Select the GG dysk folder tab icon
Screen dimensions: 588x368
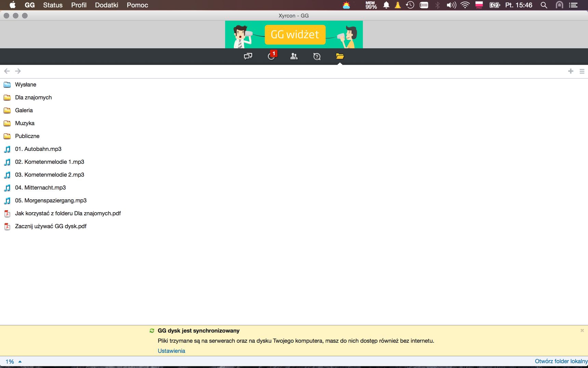click(340, 56)
